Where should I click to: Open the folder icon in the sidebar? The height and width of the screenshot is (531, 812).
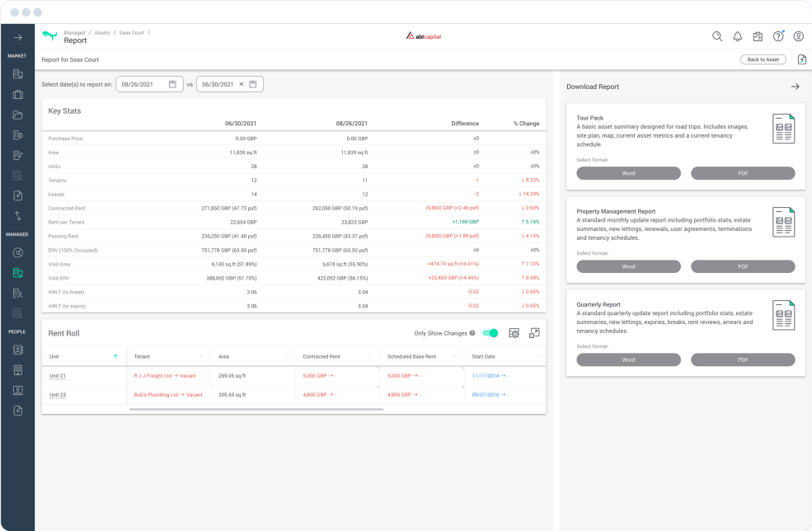click(x=17, y=115)
